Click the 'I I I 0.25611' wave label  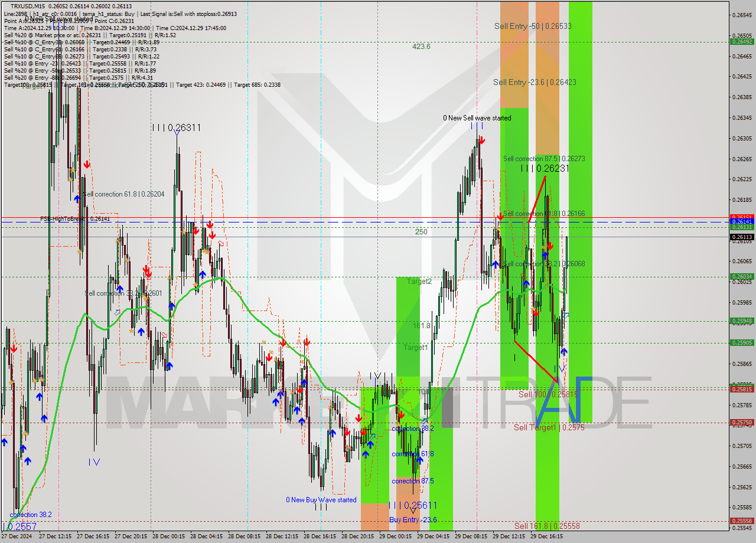(413, 506)
